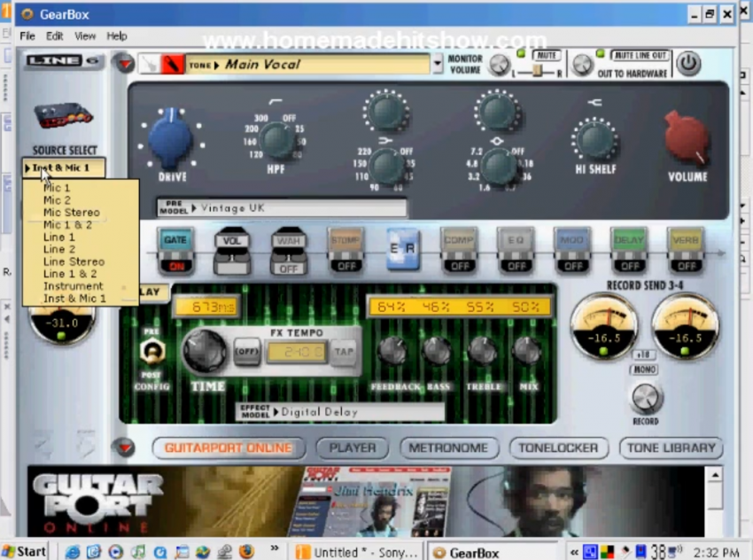
Task: Toggle MUTE LINE OUT
Action: point(640,56)
